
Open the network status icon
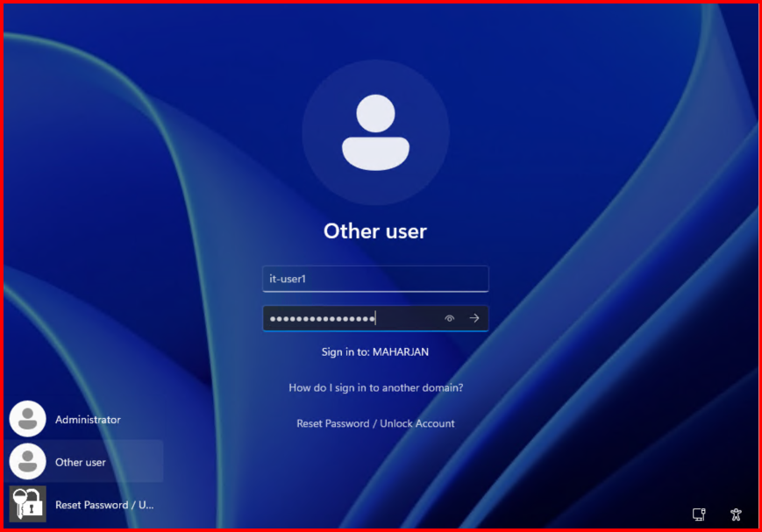[x=699, y=514]
